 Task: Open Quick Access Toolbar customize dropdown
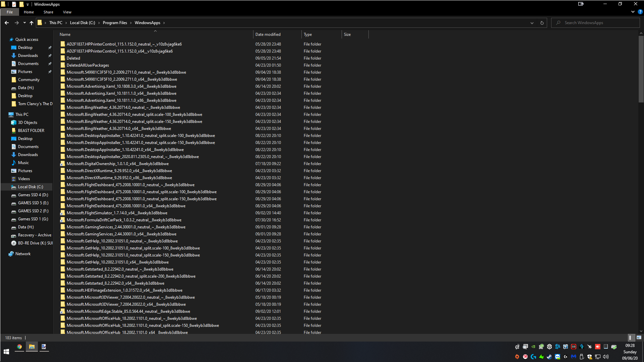(27, 4)
